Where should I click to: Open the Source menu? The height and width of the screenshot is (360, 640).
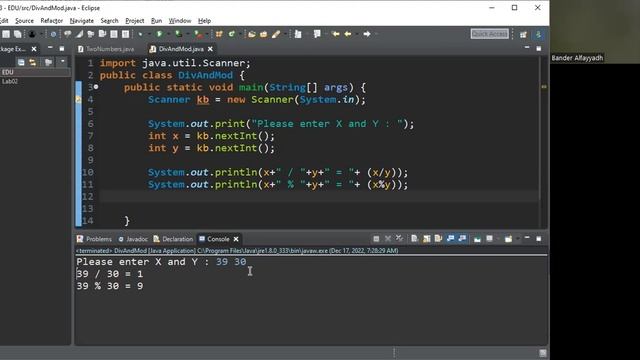[x=24, y=21]
